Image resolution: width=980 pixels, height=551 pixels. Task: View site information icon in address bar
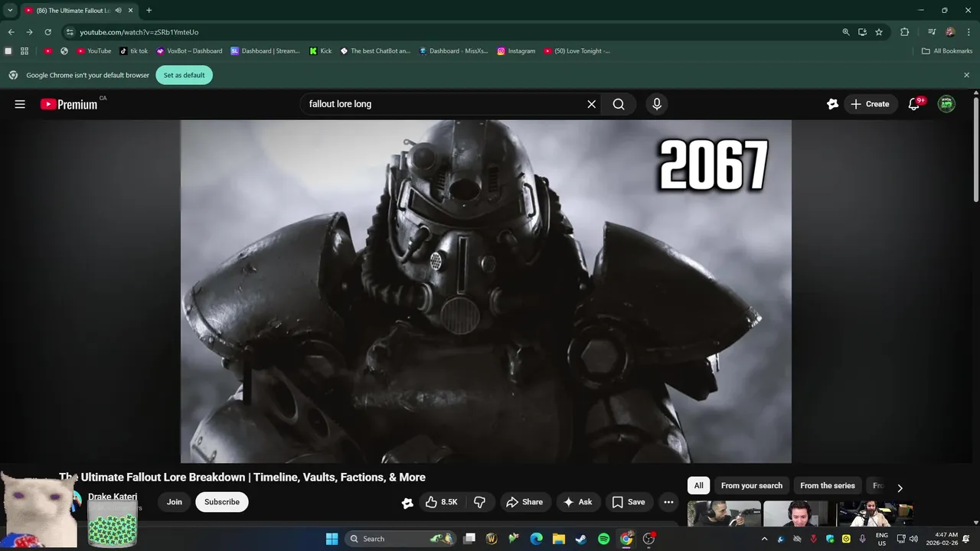(x=70, y=32)
